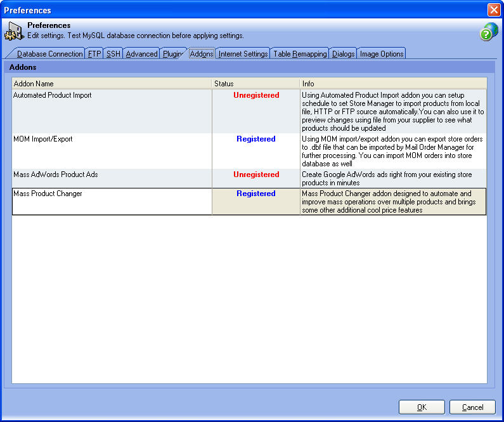Click the Info column header
Screen dimensions: 504x422
[394, 84]
